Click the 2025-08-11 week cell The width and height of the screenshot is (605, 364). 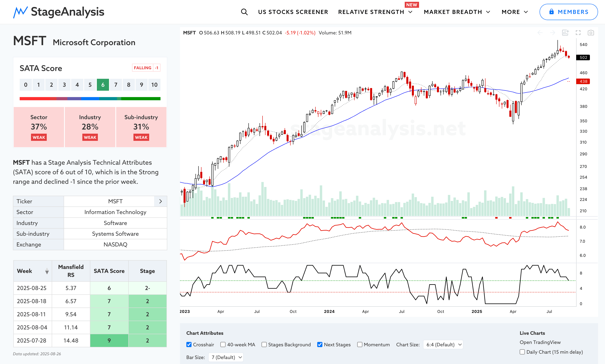point(33,314)
